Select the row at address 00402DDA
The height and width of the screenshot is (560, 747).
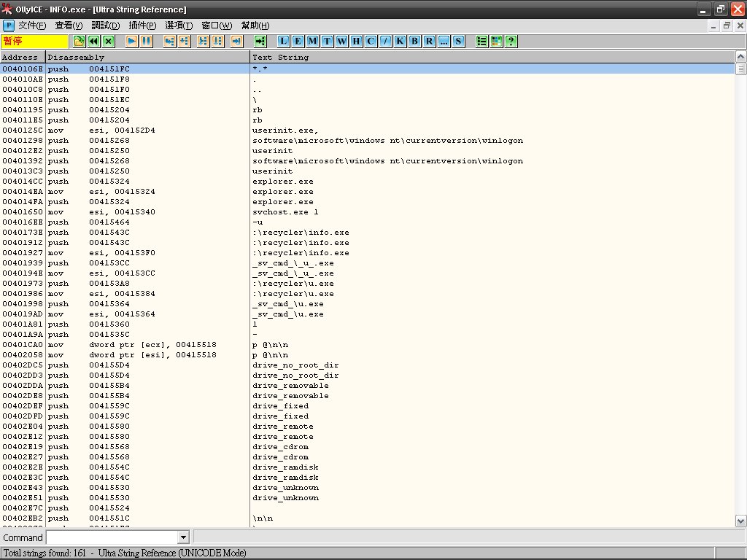coord(368,386)
